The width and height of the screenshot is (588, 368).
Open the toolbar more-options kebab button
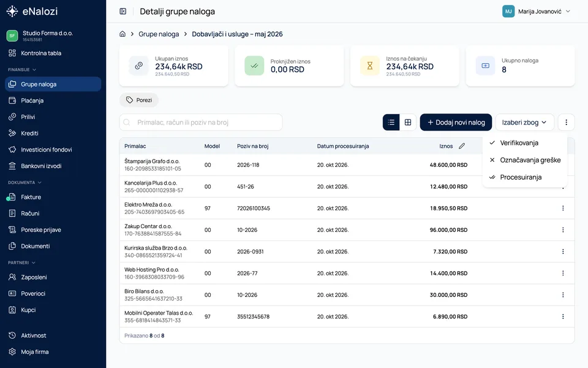[566, 122]
